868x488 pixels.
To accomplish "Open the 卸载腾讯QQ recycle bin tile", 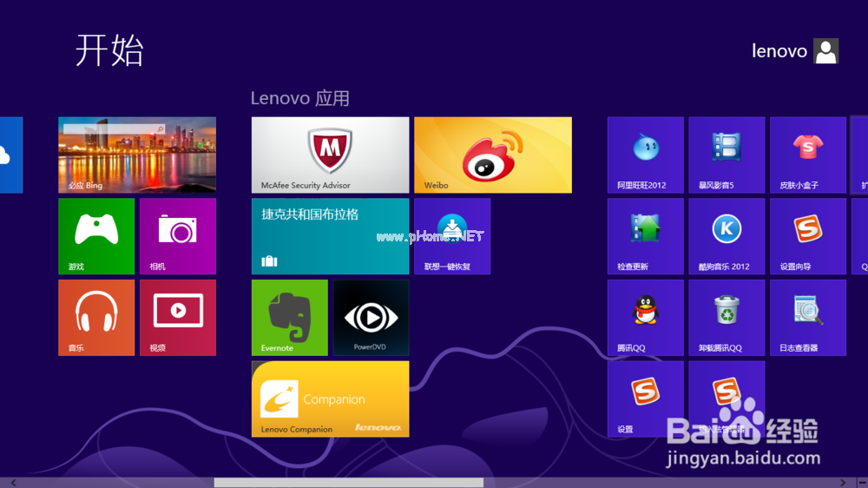I will 727,318.
